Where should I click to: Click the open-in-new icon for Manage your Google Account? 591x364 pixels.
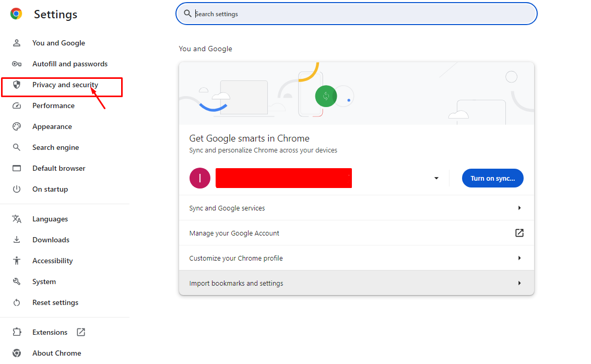[x=519, y=233]
